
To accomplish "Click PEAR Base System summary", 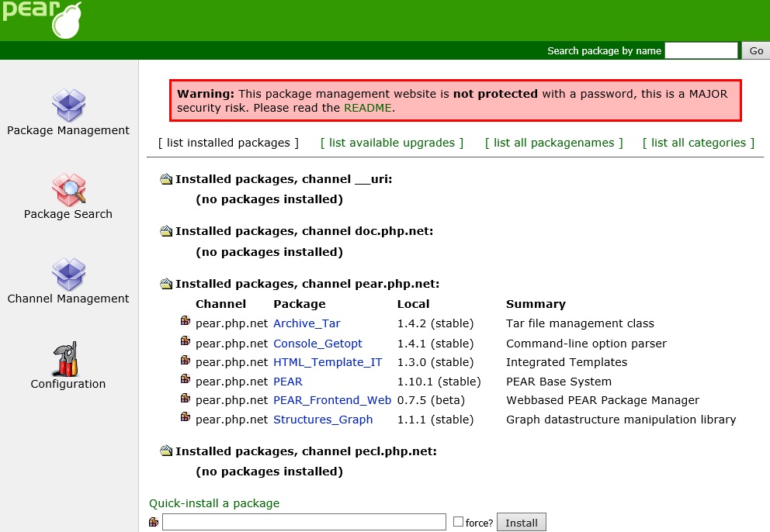I will [x=559, y=382].
